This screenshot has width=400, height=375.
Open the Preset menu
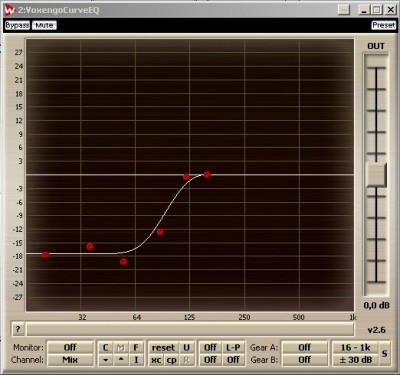384,25
